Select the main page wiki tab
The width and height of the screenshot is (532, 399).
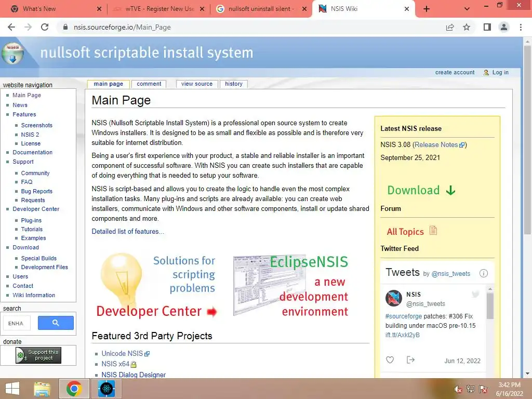point(109,84)
